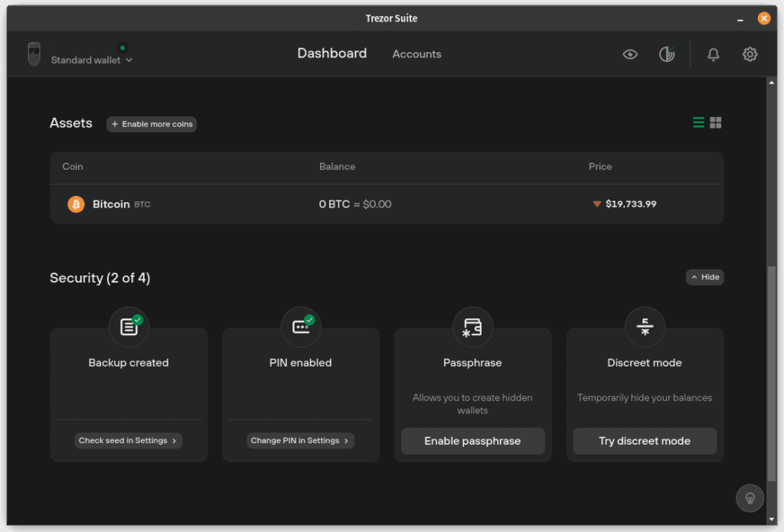The height and width of the screenshot is (532, 784).
Task: Click the PIN enabled icon
Action: click(301, 328)
